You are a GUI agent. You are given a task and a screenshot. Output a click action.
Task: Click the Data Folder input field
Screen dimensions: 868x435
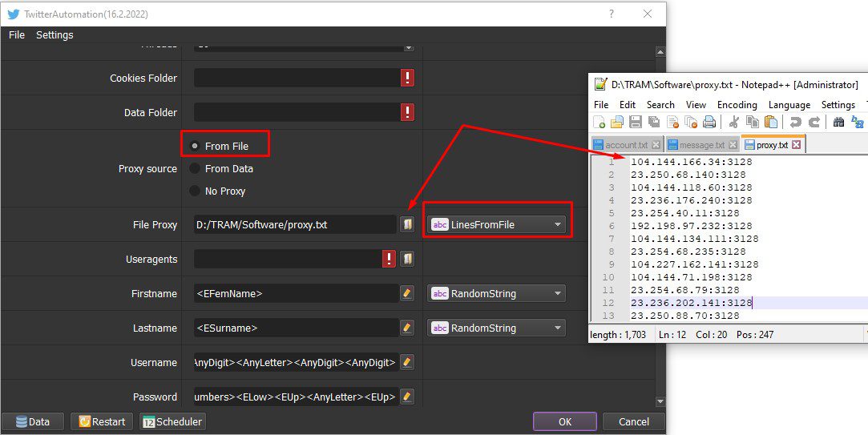point(297,112)
